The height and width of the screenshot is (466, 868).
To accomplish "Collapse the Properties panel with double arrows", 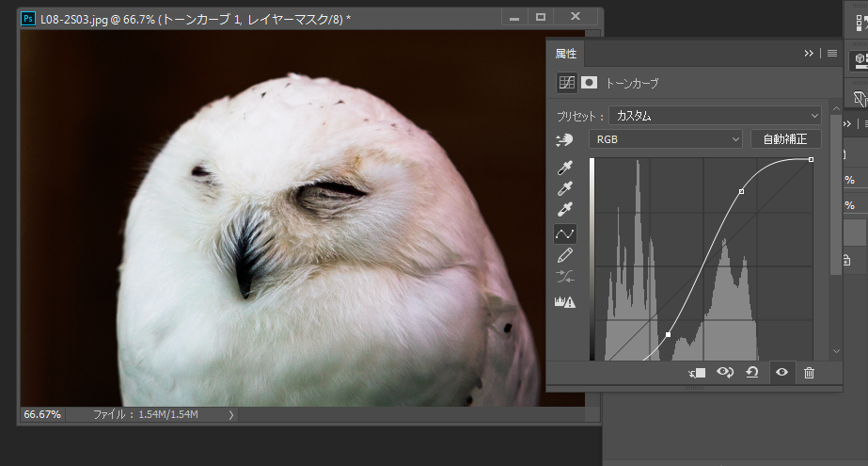I will click(809, 54).
